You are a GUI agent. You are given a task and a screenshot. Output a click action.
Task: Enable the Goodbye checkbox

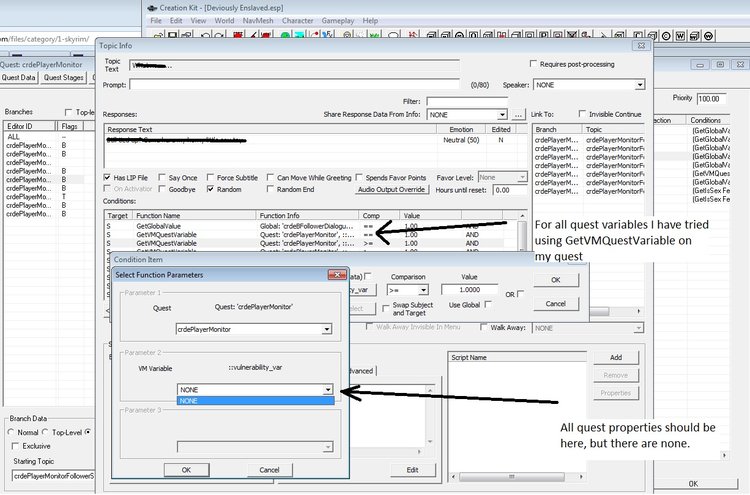162,189
